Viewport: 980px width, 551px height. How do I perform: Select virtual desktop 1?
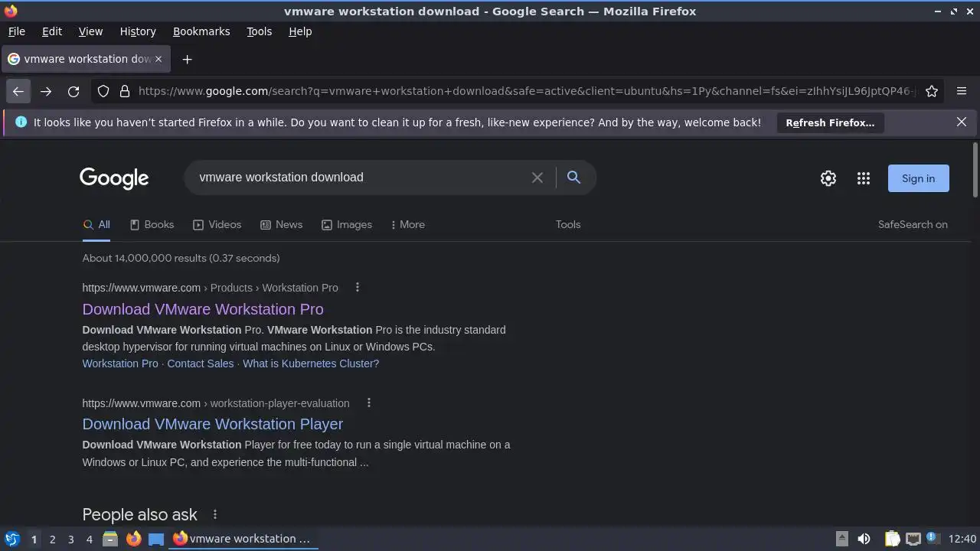click(34, 539)
